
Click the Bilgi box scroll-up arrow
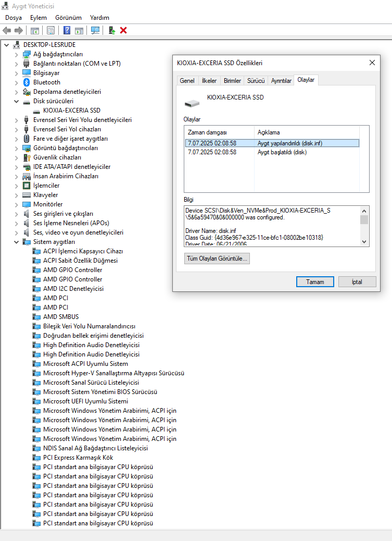click(364, 211)
